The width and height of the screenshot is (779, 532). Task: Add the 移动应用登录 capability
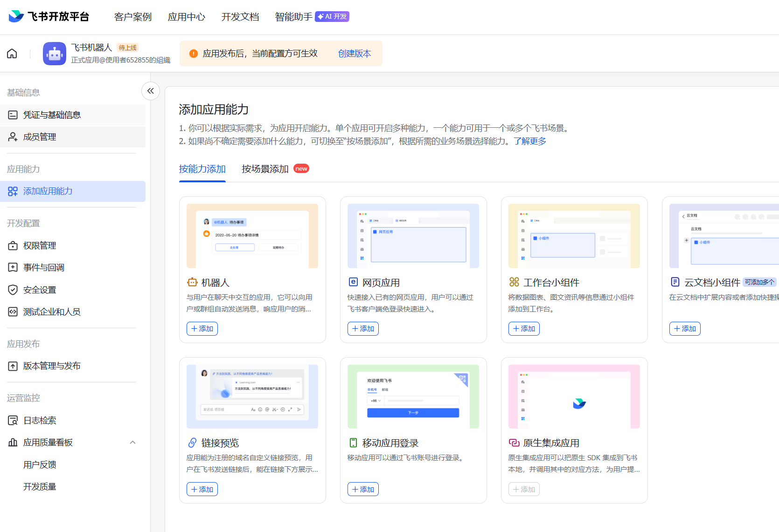(x=363, y=489)
